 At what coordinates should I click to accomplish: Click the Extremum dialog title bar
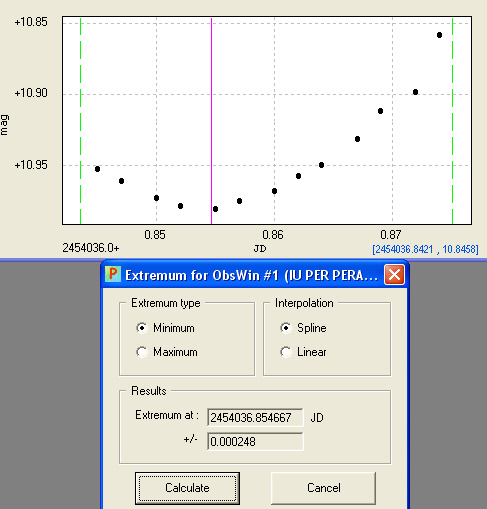coord(252,275)
